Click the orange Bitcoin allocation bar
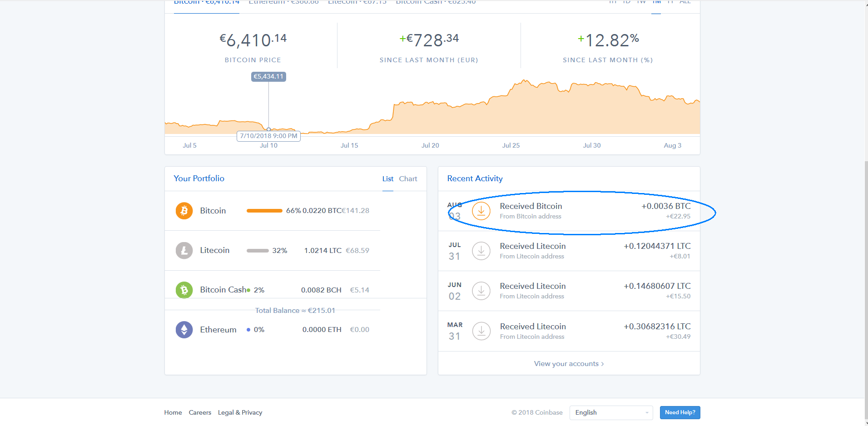Viewport: 868px width, 426px height. pyautogui.click(x=264, y=211)
